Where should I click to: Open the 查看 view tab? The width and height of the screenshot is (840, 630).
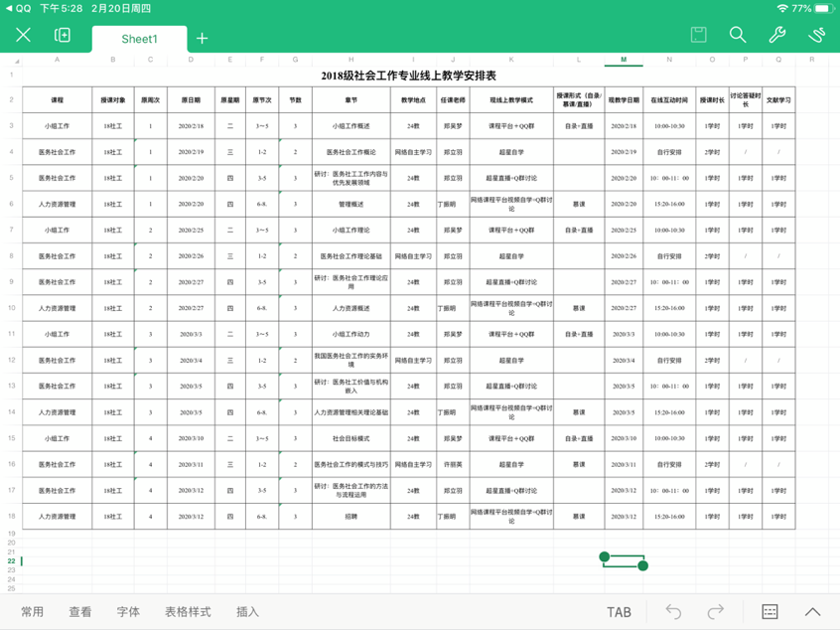(x=80, y=612)
